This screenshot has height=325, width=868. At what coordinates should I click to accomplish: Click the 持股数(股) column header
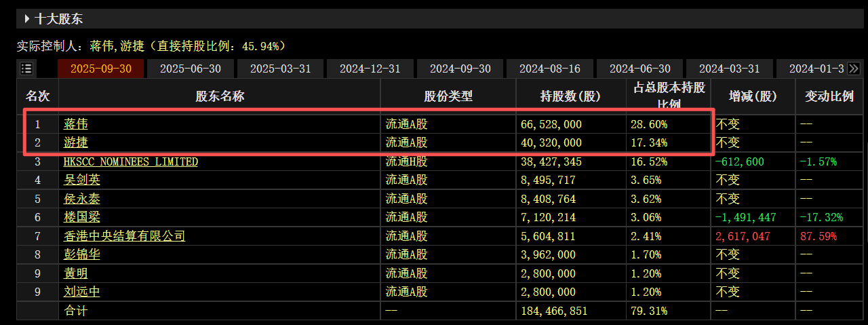pyautogui.click(x=571, y=96)
